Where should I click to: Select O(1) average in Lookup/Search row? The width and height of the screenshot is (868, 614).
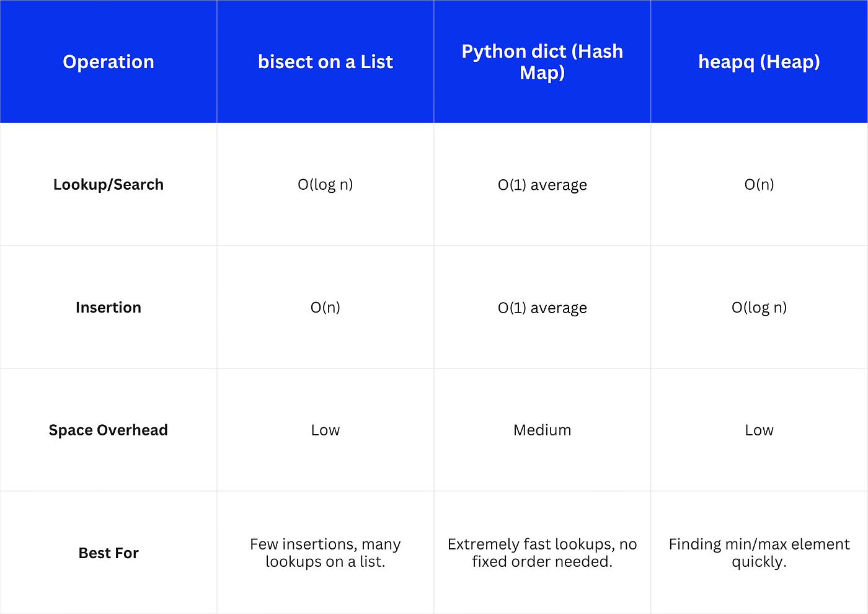click(x=542, y=184)
